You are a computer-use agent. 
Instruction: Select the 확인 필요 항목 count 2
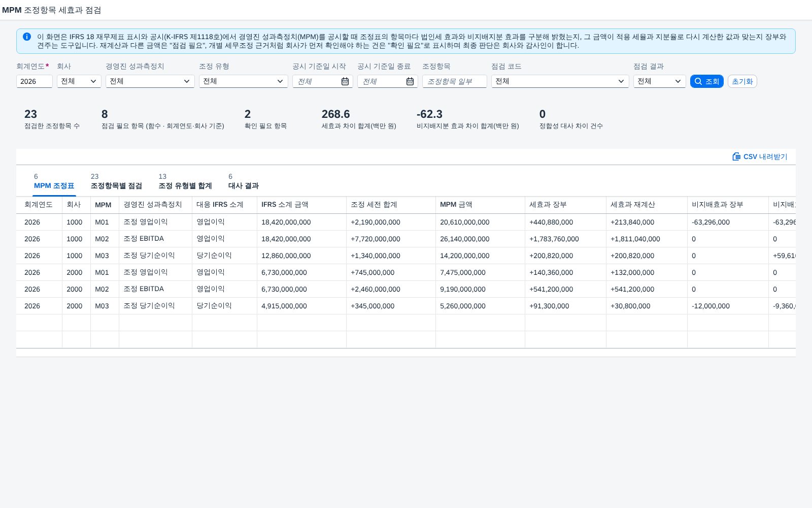click(x=248, y=114)
